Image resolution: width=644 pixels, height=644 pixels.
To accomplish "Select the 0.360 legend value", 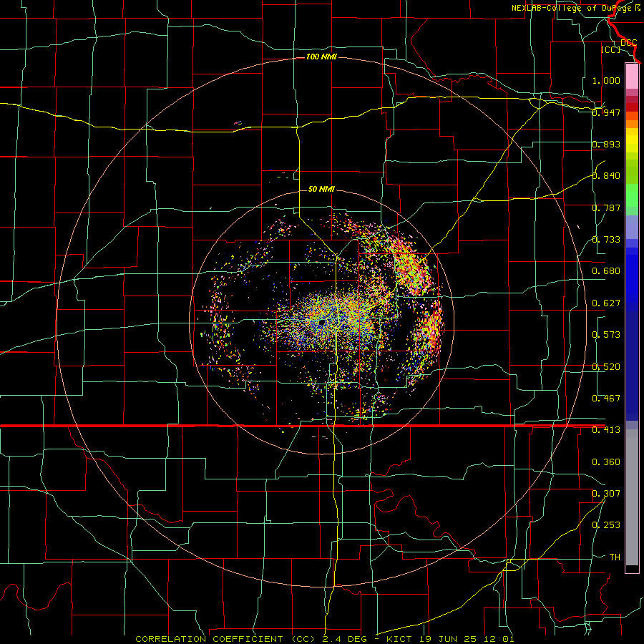I will [606, 462].
